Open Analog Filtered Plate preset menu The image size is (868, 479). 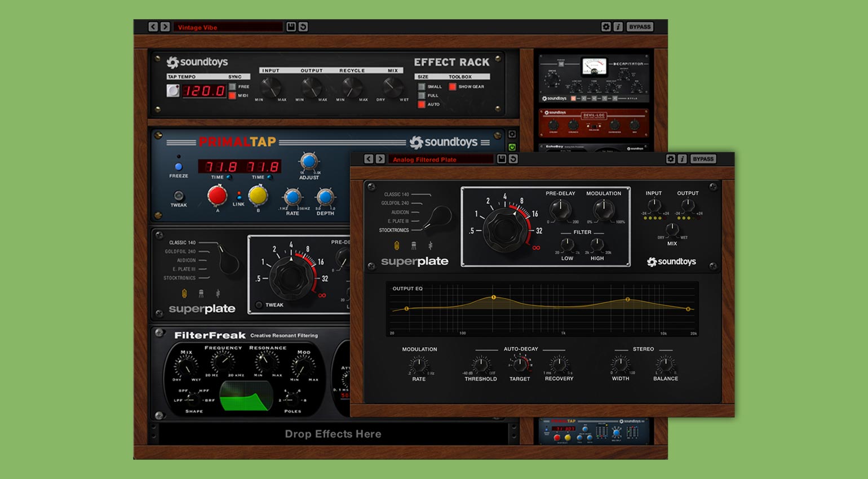[441, 159]
